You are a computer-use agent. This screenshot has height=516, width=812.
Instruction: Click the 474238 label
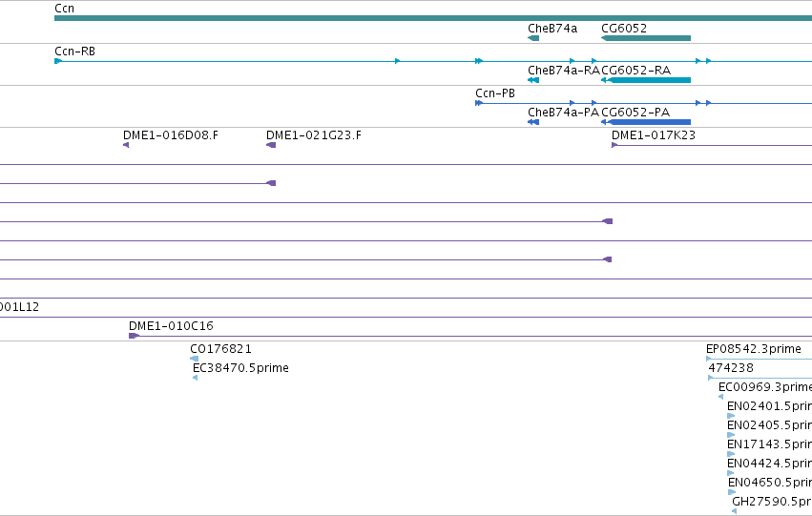tap(731, 368)
